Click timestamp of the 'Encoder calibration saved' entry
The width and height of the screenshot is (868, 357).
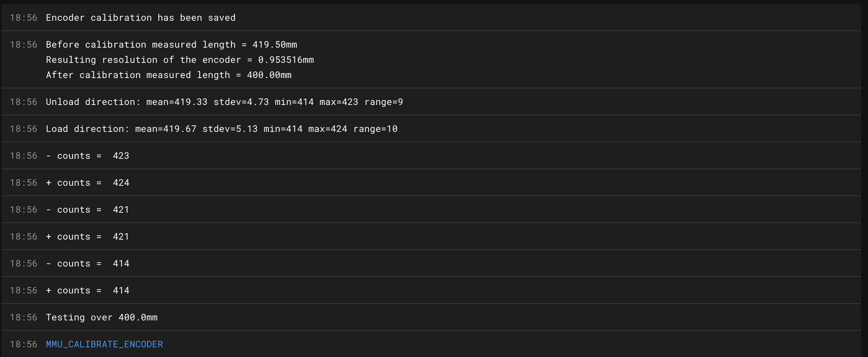23,18
